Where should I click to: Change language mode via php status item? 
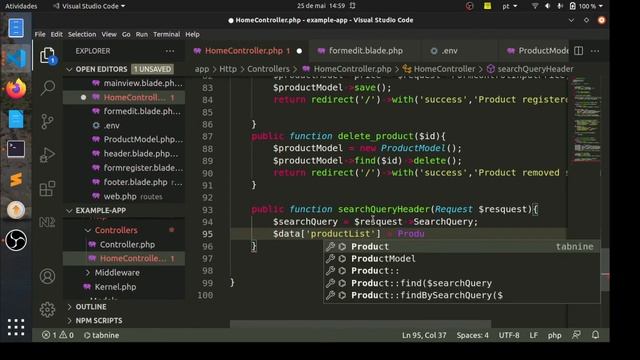pyautogui.click(x=554, y=335)
